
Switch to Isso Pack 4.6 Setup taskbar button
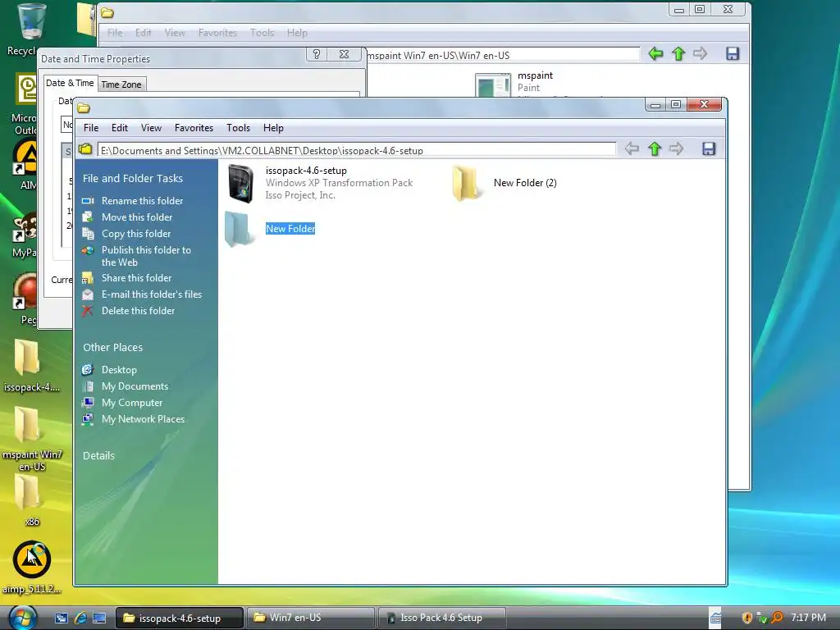coord(441,618)
